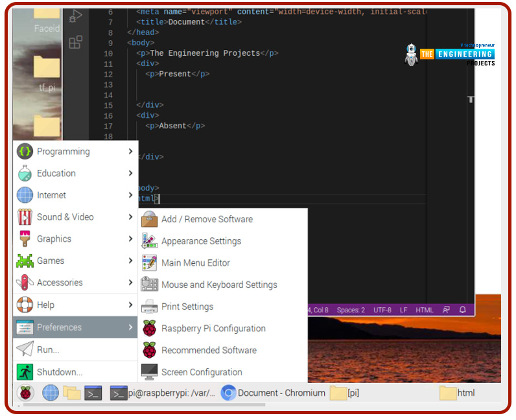The width and height of the screenshot is (516, 420).
Task: Open the Graphics menu category
Action: click(x=75, y=239)
